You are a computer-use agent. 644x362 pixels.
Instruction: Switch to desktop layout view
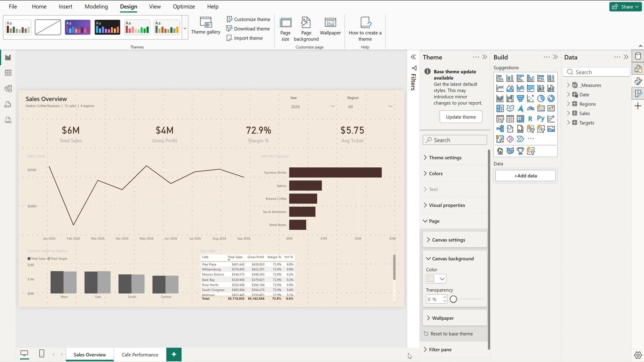[x=24, y=354]
